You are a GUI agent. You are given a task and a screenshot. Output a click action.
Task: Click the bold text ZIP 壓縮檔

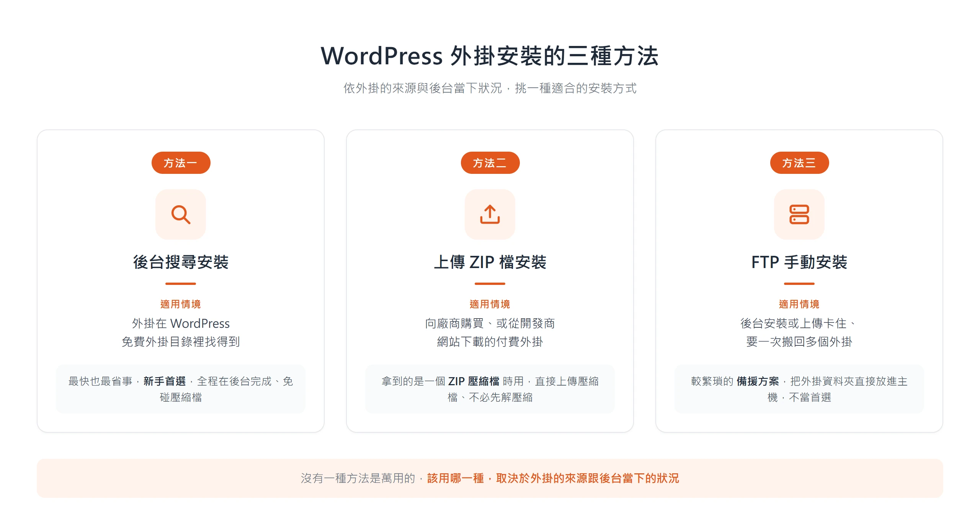[x=474, y=381]
